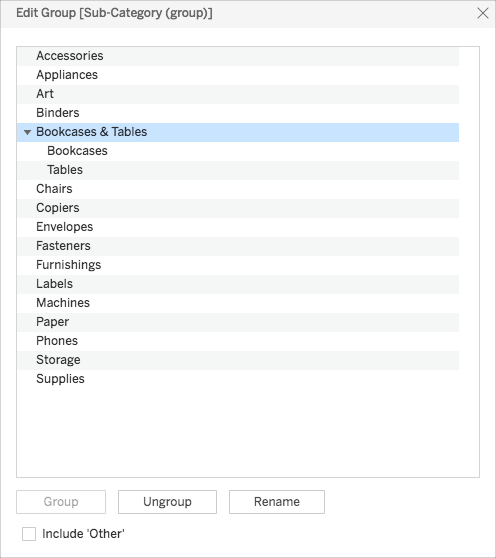Select the Machines item
Viewport: 496px width, 558px height.
[x=238, y=303]
